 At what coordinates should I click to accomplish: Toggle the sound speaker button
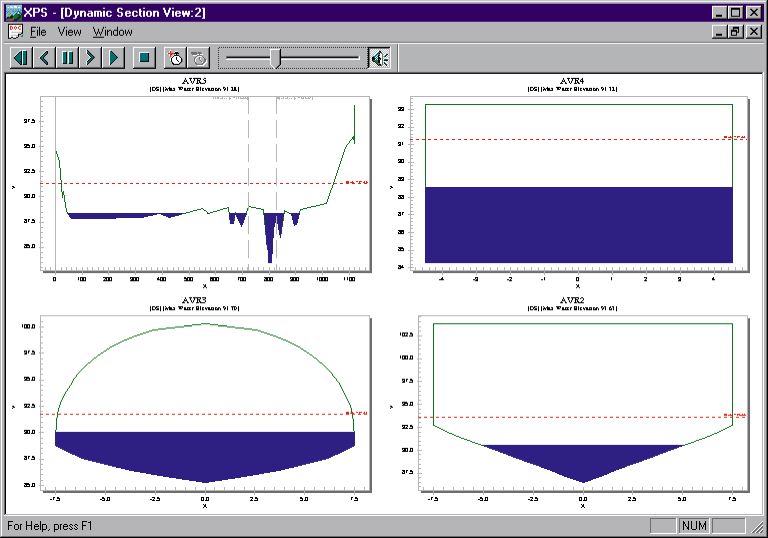coord(379,58)
